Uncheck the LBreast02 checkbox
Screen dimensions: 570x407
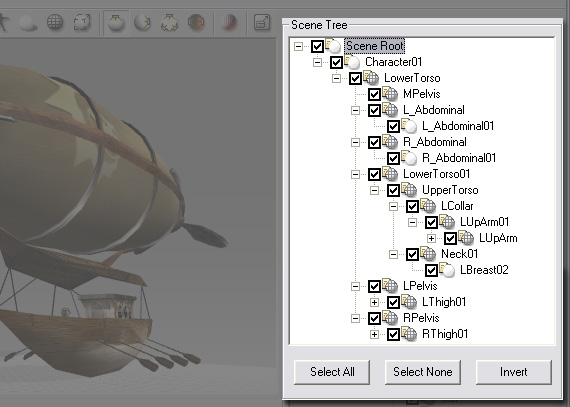click(431, 270)
